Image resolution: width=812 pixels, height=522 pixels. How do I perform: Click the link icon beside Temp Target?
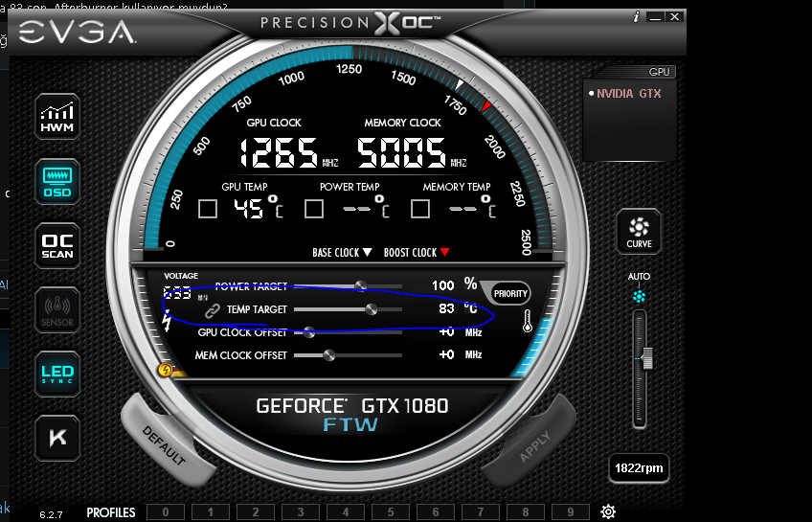[x=212, y=310]
